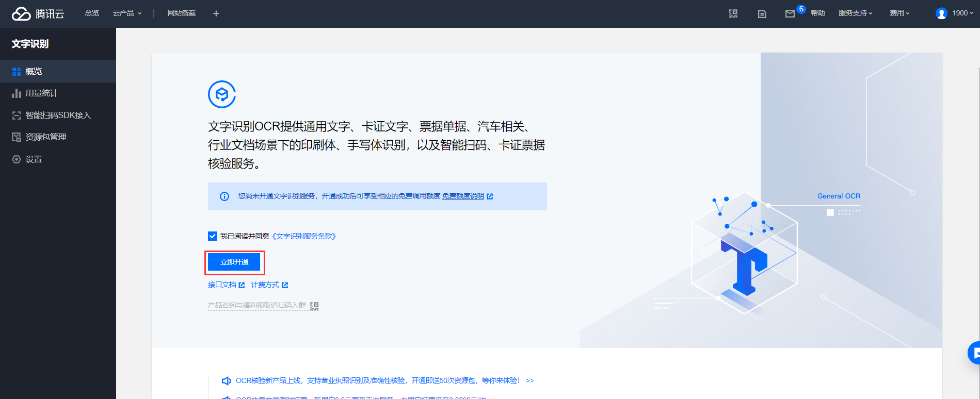Open the 免费额度说明 link
Screen dimensions: 980x399
point(463,196)
